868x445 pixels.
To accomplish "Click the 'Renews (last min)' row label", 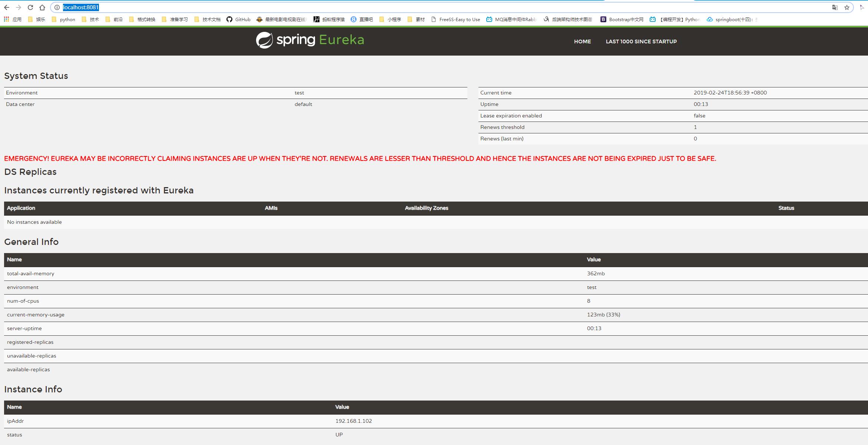I will pos(502,139).
